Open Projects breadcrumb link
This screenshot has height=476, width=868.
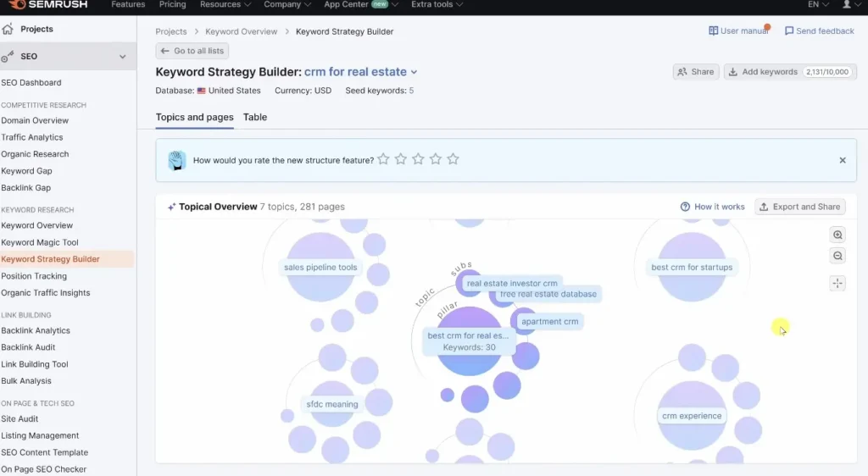click(x=171, y=31)
